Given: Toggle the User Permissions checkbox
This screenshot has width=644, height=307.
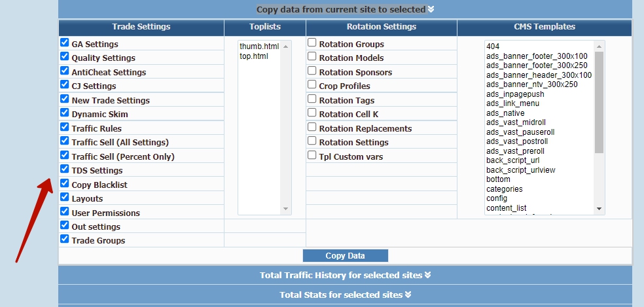Looking at the screenshot, I should [65, 211].
